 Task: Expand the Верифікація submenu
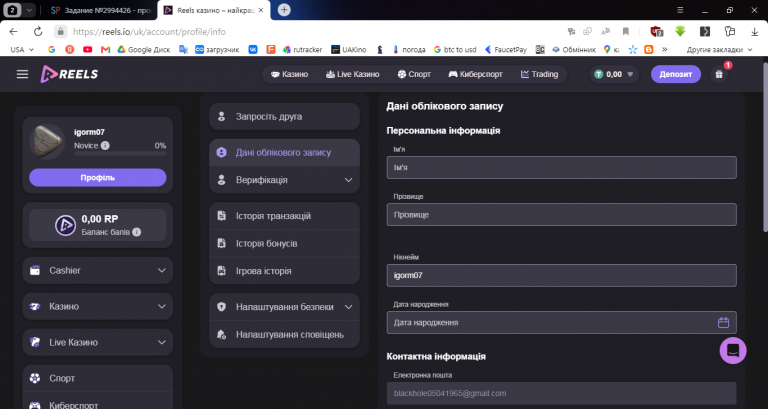(x=284, y=180)
